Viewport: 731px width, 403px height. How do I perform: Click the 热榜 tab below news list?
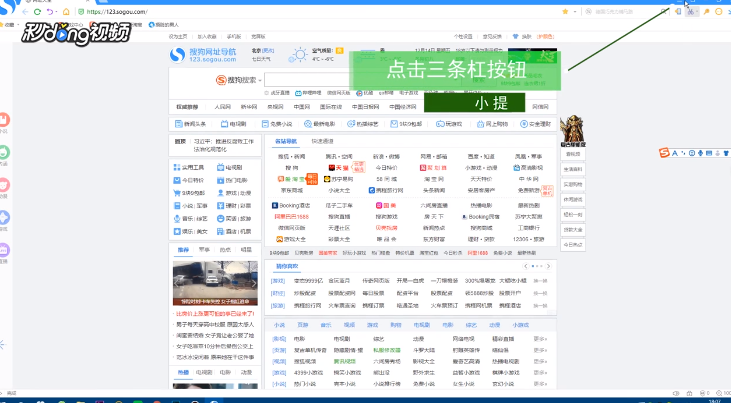(x=183, y=372)
